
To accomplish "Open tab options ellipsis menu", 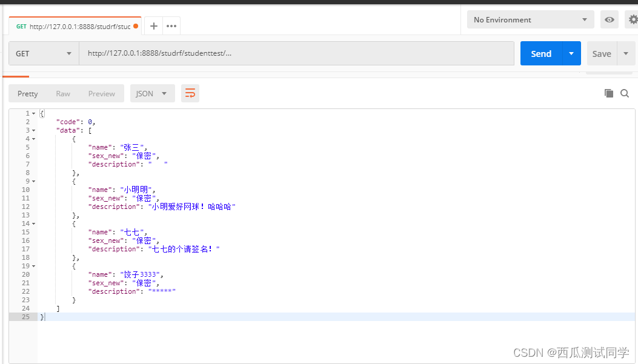I will pyautogui.click(x=171, y=27).
